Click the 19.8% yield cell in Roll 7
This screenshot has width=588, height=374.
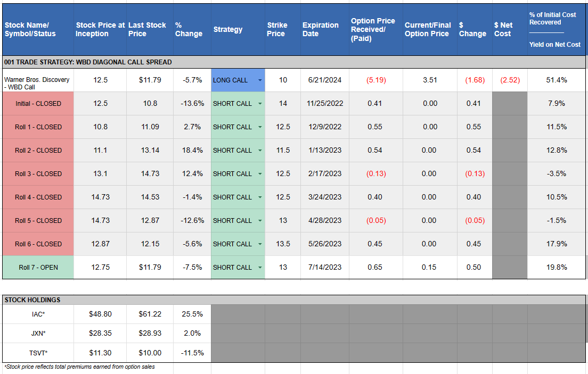[x=557, y=268]
